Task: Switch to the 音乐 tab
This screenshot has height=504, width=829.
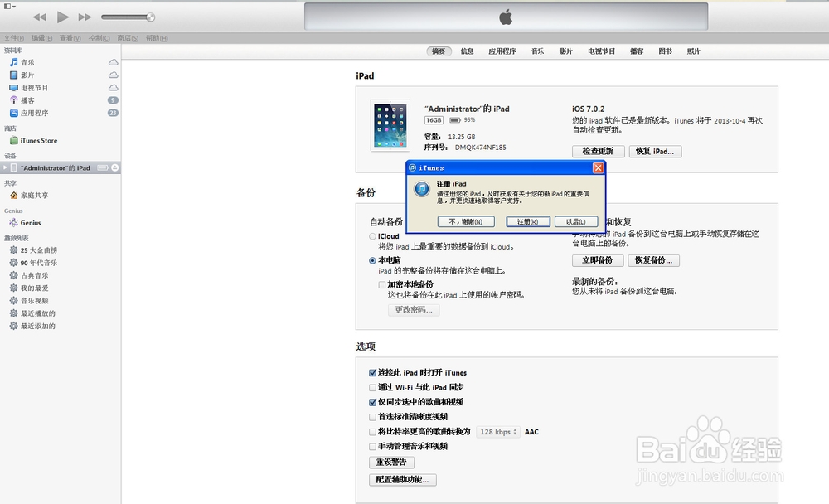Action: tap(538, 51)
